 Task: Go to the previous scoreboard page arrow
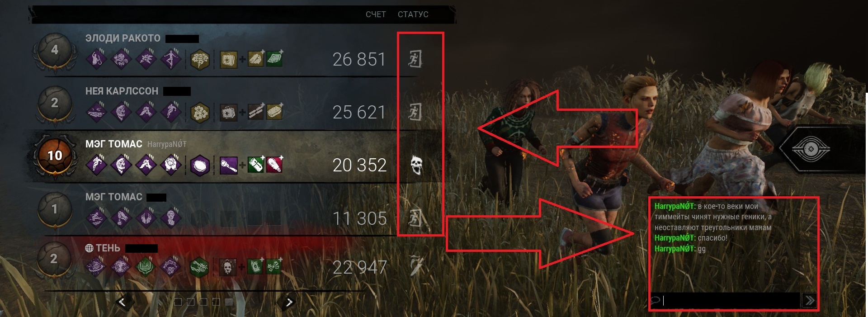pyautogui.click(x=123, y=302)
